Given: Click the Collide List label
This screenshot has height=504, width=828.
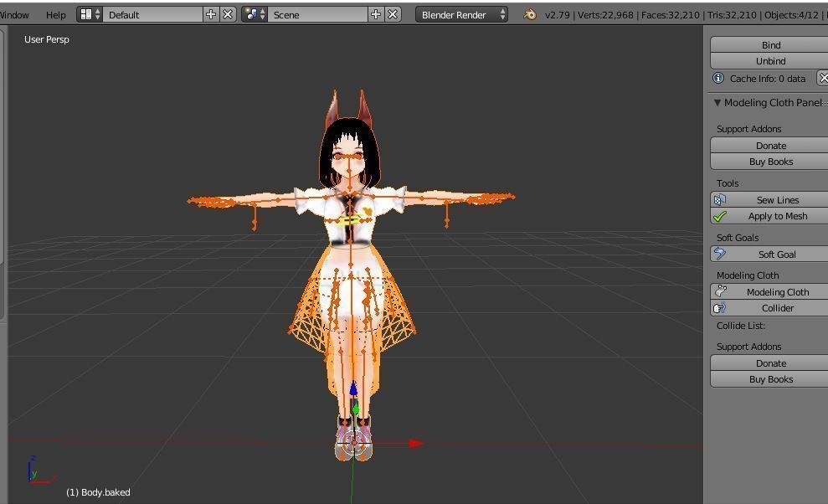Looking at the screenshot, I should click(740, 326).
